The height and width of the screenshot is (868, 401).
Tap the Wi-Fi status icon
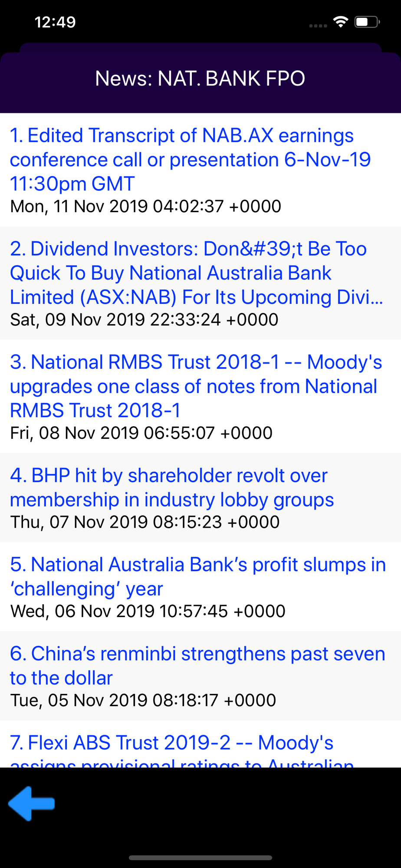click(341, 22)
